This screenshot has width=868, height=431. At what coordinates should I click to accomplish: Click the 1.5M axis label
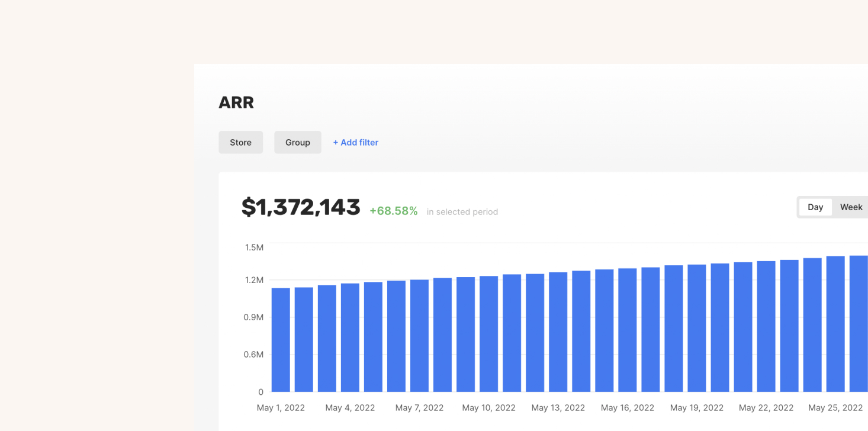[254, 247]
